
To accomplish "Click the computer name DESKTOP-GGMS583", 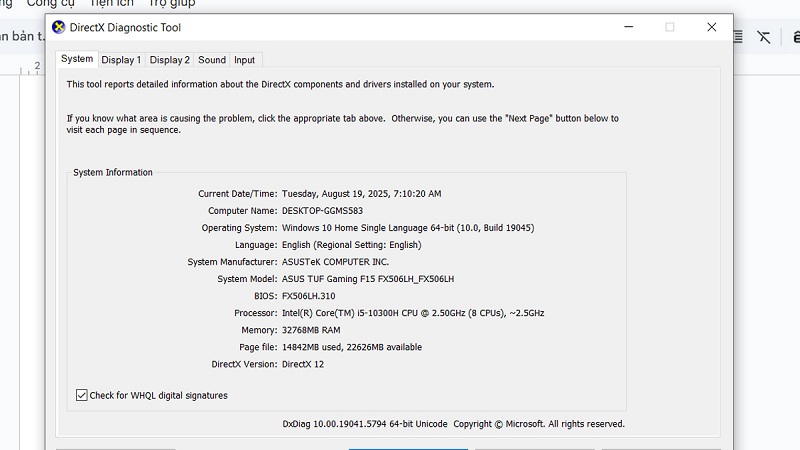I will [x=322, y=211].
